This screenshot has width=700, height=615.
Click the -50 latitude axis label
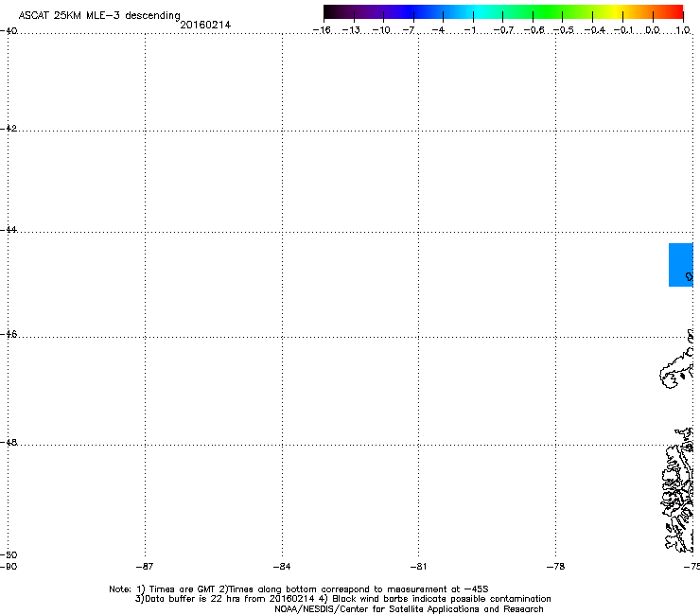point(9,555)
